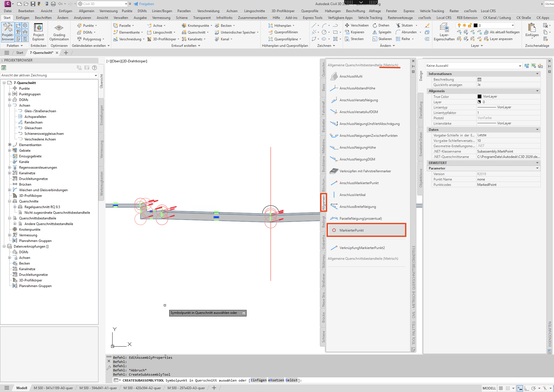Choose Gelöst option in command line
This screenshot has width=554, height=392.
292,380
